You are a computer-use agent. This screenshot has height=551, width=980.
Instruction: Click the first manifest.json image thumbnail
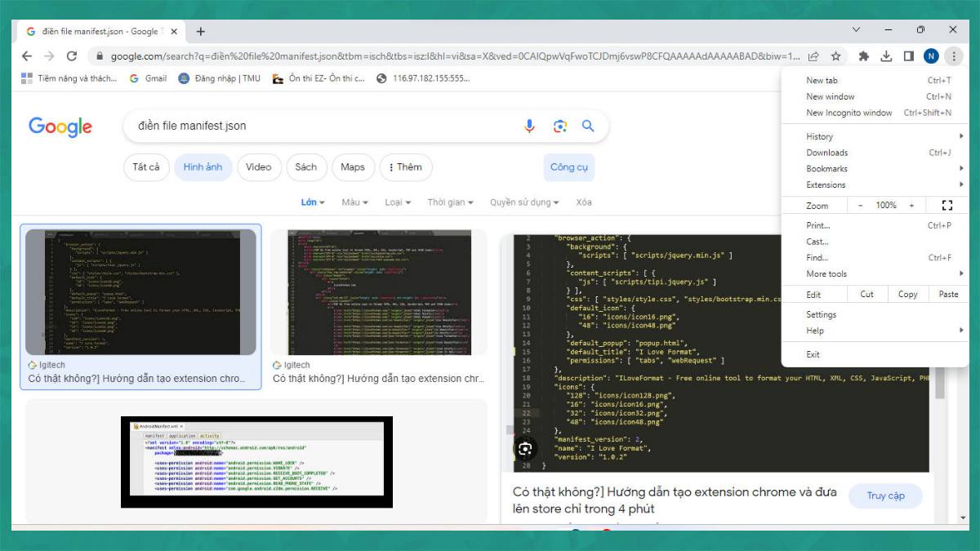[x=140, y=291]
